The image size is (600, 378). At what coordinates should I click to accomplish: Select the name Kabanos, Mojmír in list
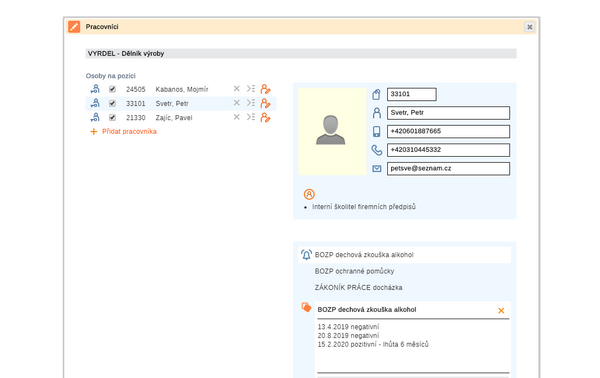click(182, 90)
